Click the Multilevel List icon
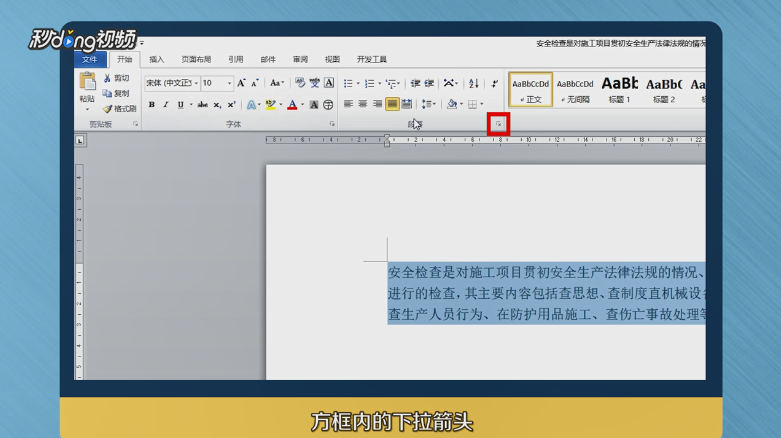This screenshot has height=438, width=781. point(391,83)
